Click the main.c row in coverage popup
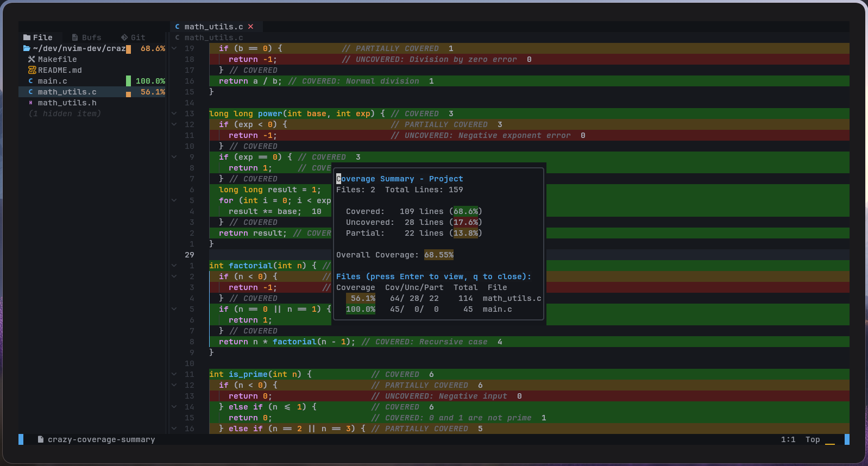The width and height of the screenshot is (868, 466). [438, 309]
